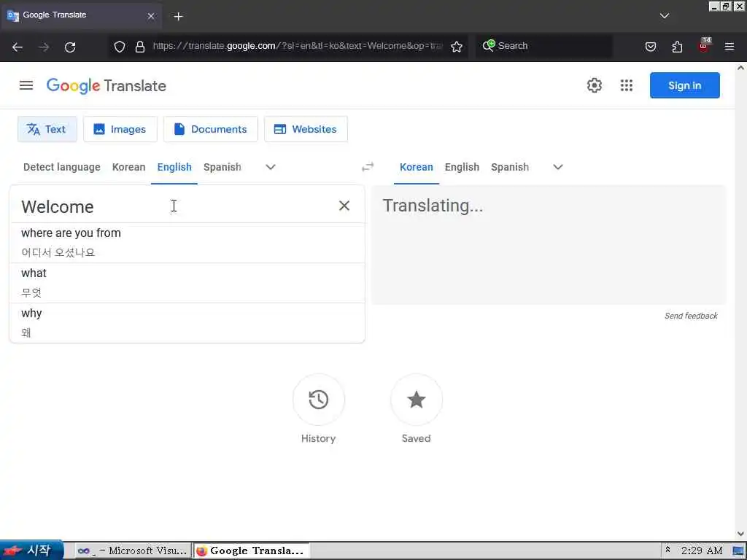Select the Google Translate browser tab
747x560 pixels.
tap(81, 16)
